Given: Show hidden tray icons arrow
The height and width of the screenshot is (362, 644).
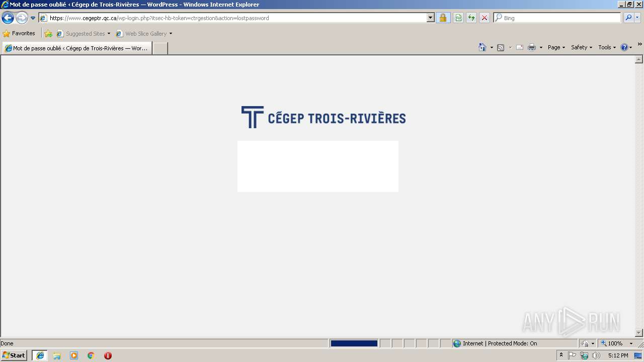Looking at the screenshot, I should pyautogui.click(x=561, y=355).
